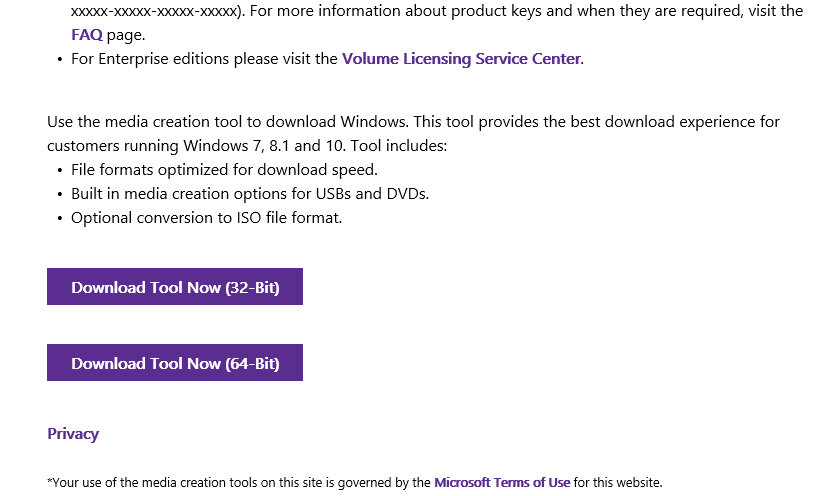Click the bullet before 'Optional conversion to ISO'
Screen dimensions: 813x496
(59, 218)
